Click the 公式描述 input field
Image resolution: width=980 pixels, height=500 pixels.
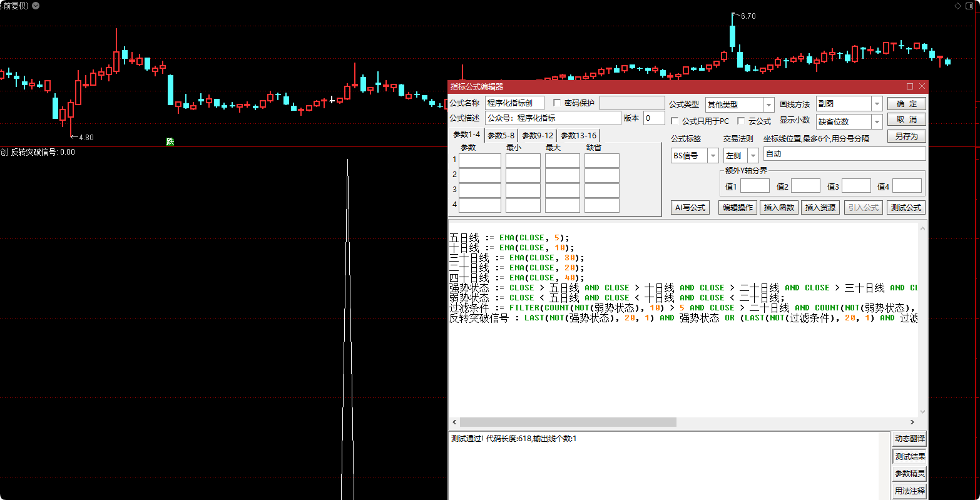[553, 118]
